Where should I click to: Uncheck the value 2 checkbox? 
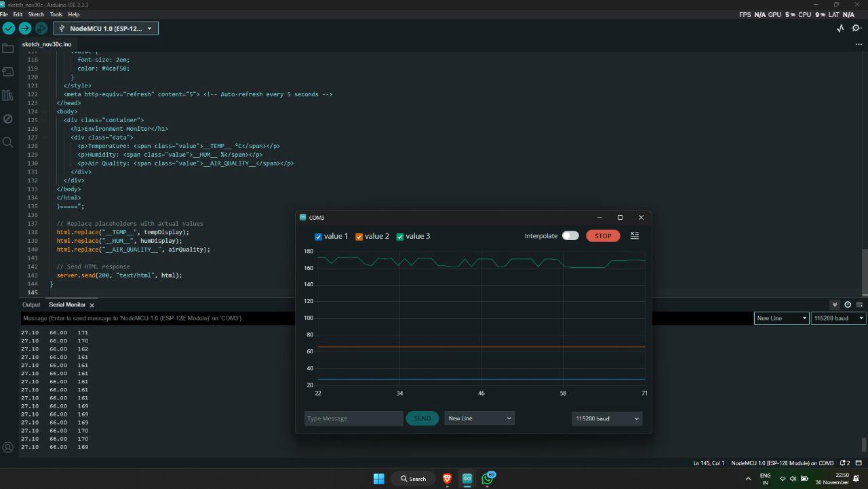359,237
